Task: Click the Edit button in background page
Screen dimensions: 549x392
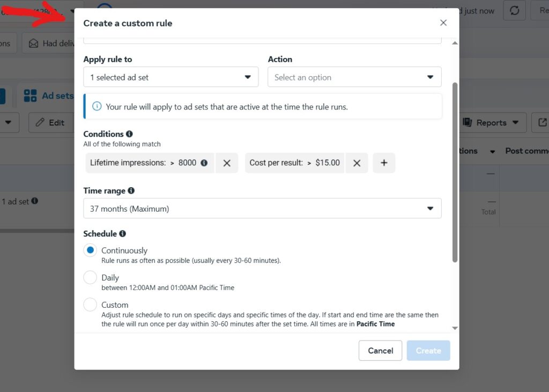Action: (51, 123)
